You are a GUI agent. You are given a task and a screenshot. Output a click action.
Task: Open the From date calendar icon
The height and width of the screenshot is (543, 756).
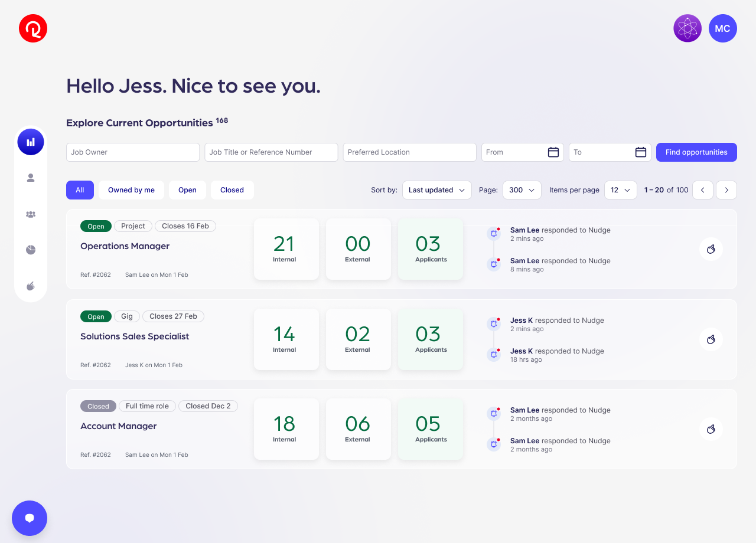(553, 152)
